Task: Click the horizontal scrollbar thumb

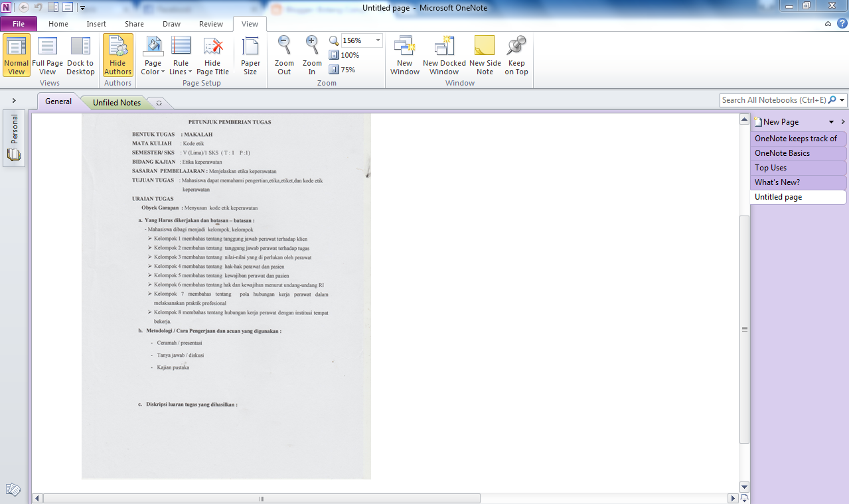Action: click(262, 498)
